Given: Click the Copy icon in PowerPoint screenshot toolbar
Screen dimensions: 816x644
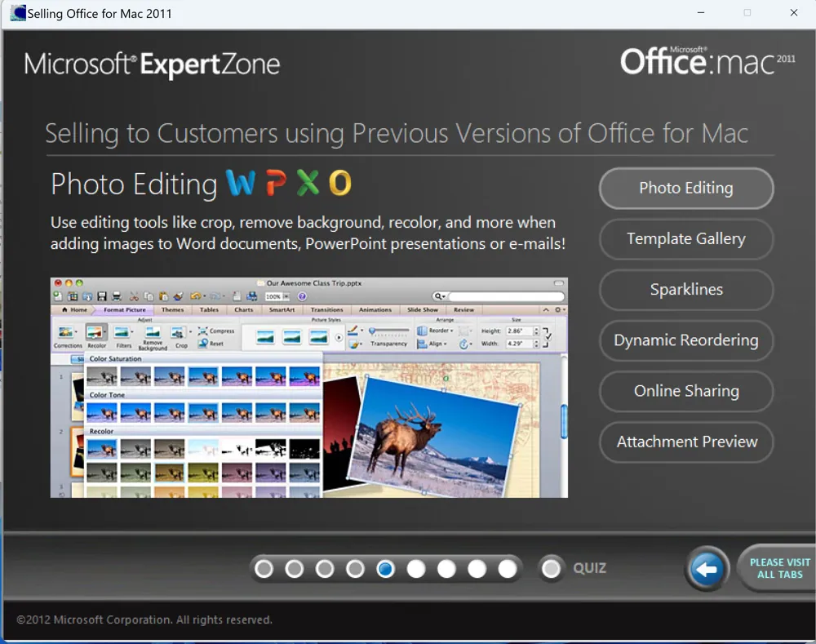Looking at the screenshot, I should coord(149,296).
